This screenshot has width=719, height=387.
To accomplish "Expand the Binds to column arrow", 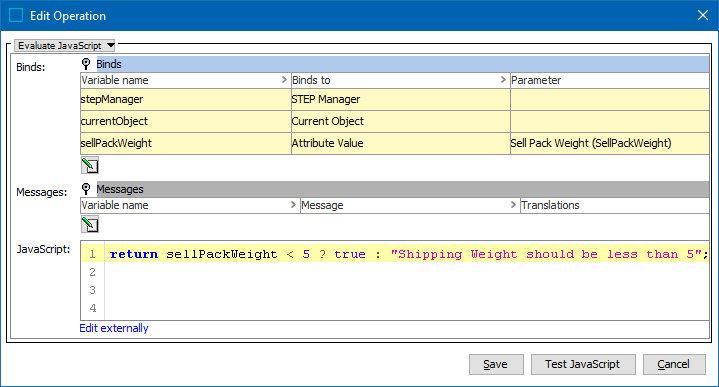I will pos(503,80).
